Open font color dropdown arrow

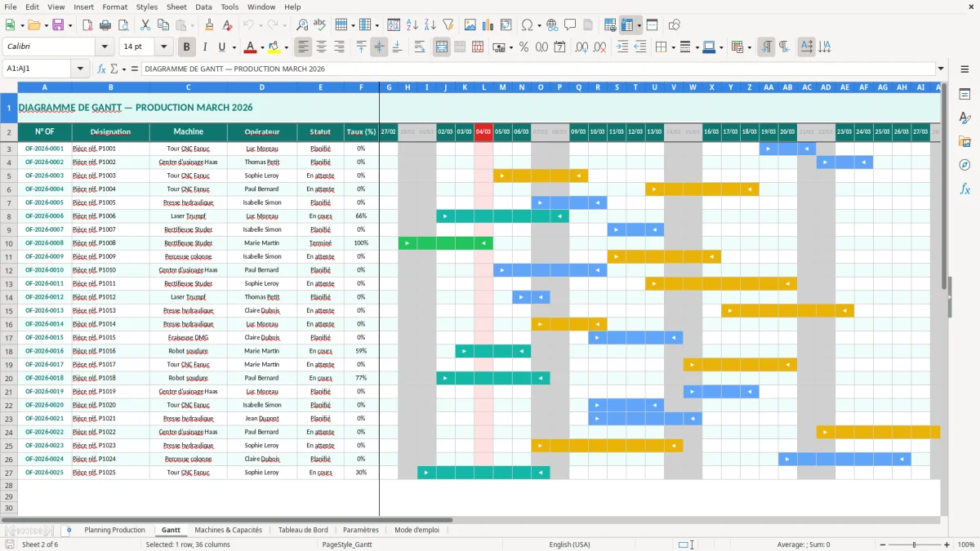point(261,47)
